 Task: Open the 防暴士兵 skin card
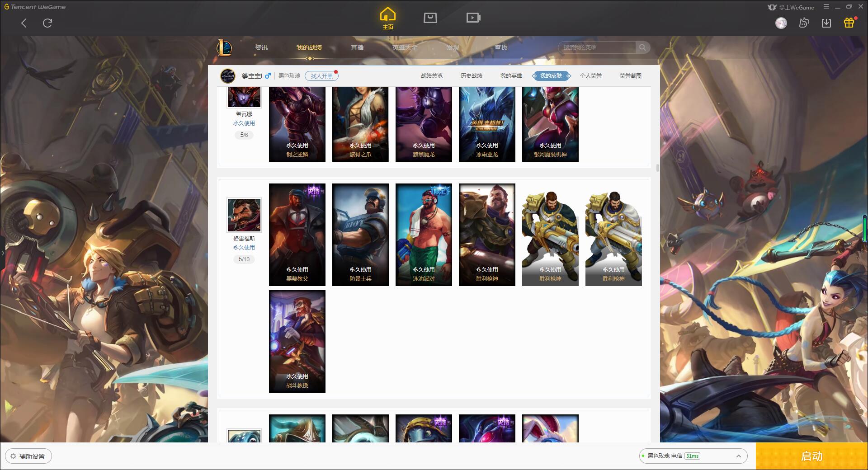pos(360,235)
